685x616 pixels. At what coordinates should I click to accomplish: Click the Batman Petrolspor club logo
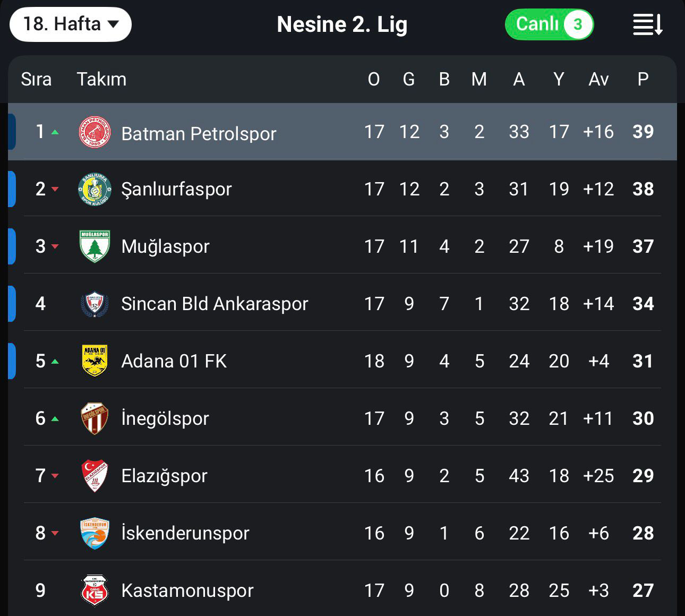coord(95,132)
